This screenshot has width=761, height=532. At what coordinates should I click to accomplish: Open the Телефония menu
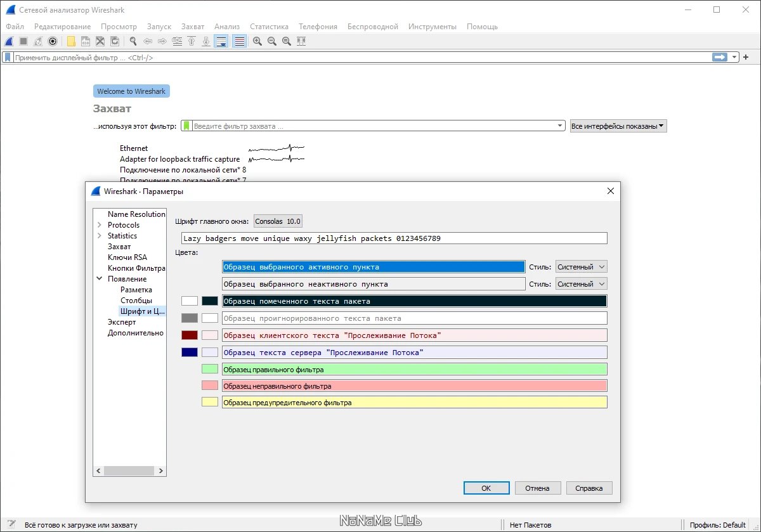318,27
